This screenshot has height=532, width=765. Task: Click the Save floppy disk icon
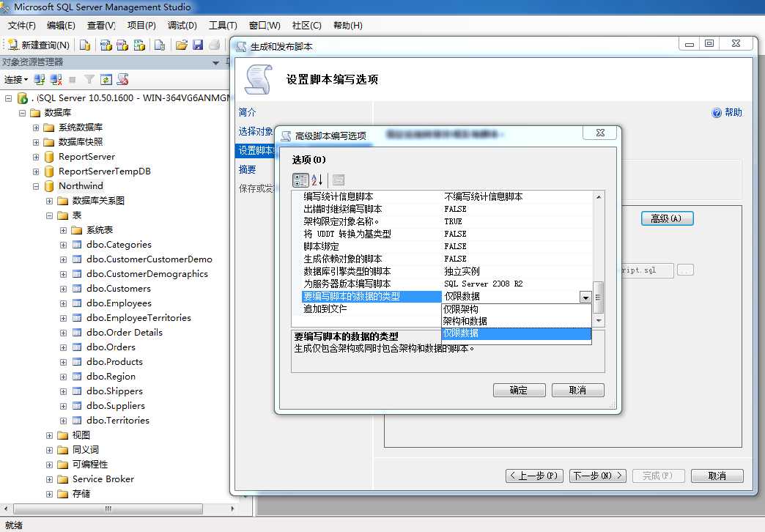click(x=198, y=45)
